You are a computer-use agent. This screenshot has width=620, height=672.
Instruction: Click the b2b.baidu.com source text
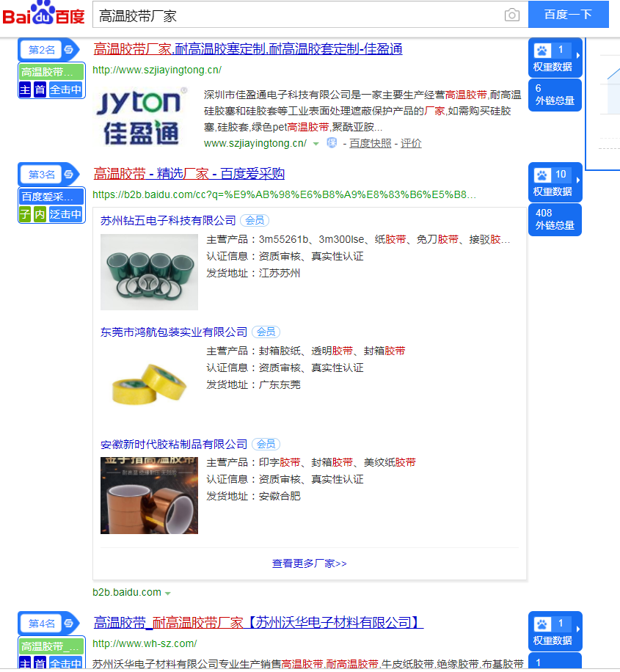click(x=127, y=592)
